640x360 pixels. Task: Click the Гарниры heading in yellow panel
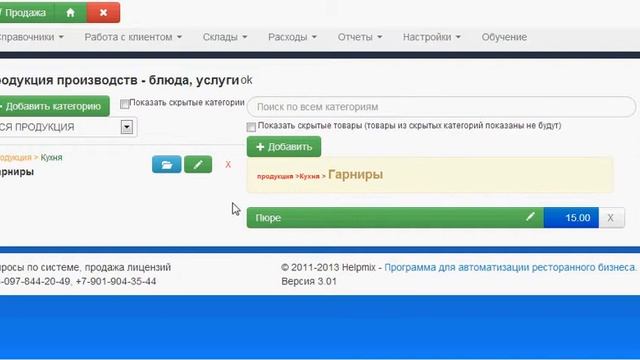tap(355, 175)
